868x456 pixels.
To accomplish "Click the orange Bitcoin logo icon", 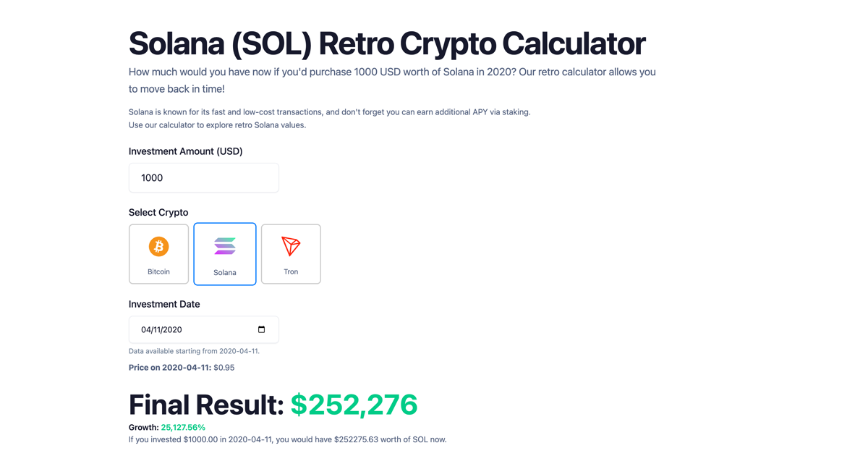I will [x=158, y=246].
